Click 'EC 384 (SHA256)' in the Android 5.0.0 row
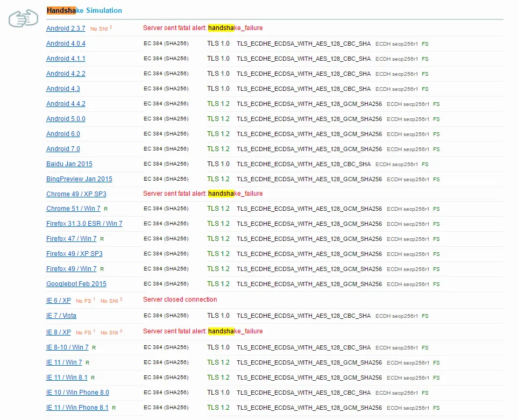 tap(166, 119)
